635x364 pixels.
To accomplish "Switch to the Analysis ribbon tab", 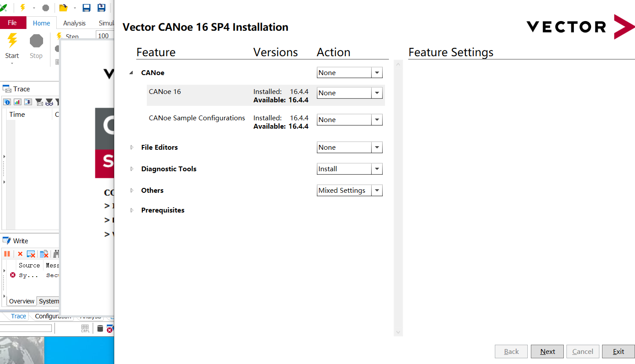I will 74,23.
